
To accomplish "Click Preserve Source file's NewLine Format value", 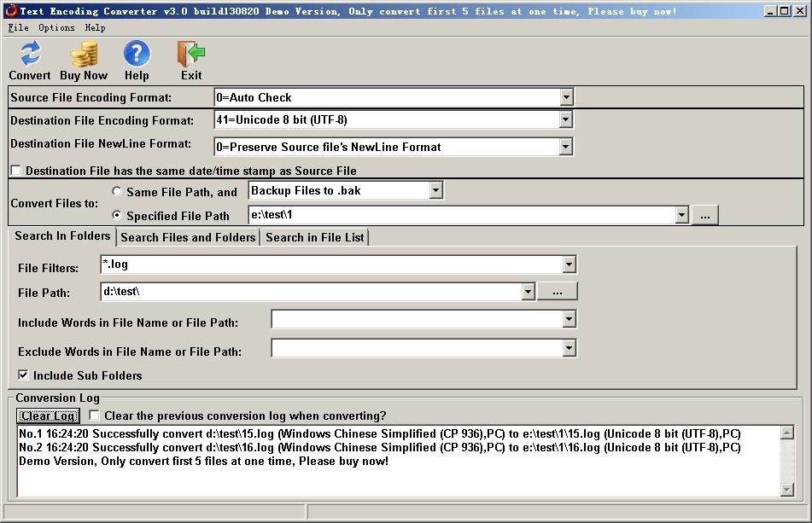I will pyautogui.click(x=329, y=147).
